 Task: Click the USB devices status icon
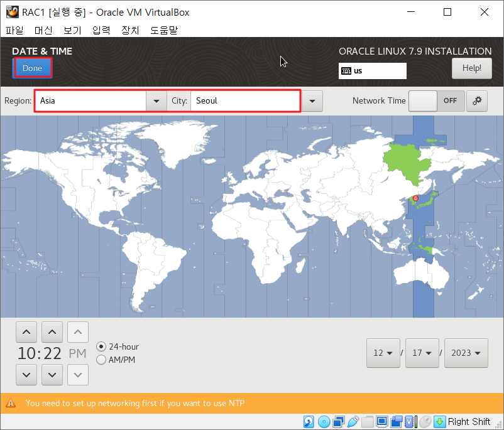coord(353,422)
